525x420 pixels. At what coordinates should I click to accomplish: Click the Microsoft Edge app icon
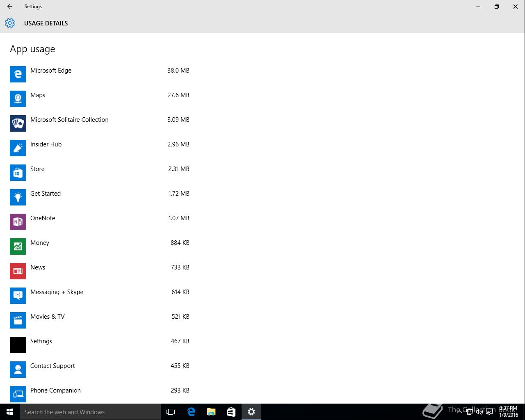click(18, 74)
